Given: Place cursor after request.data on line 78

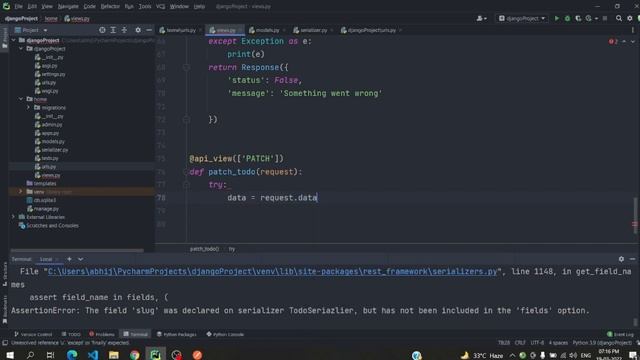Looking at the screenshot, I should 318,198.
